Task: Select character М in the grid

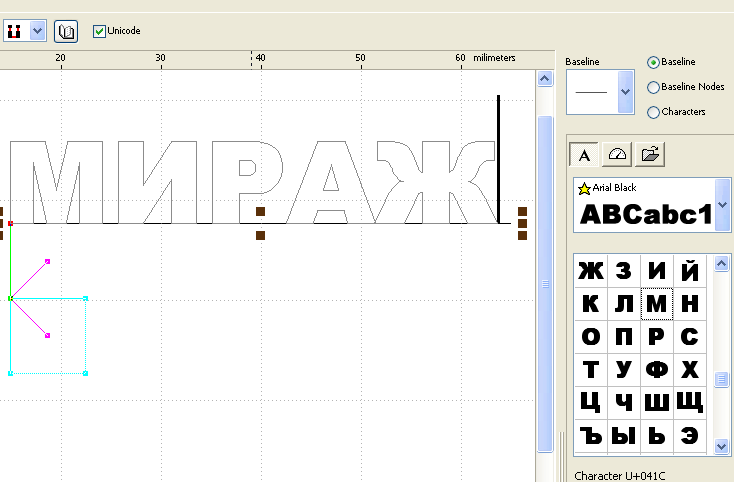Action: pos(656,304)
